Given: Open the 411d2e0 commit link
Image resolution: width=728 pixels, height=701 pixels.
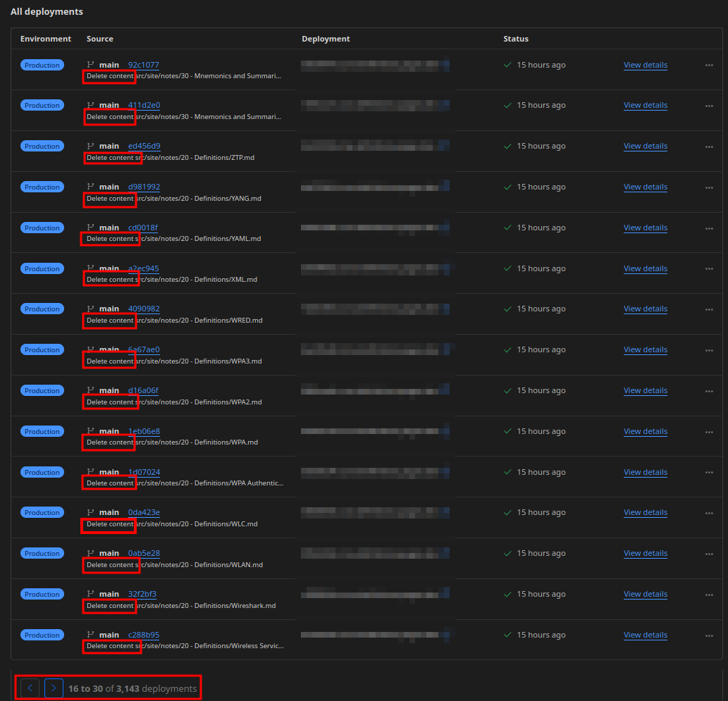Looking at the screenshot, I should pyautogui.click(x=143, y=105).
